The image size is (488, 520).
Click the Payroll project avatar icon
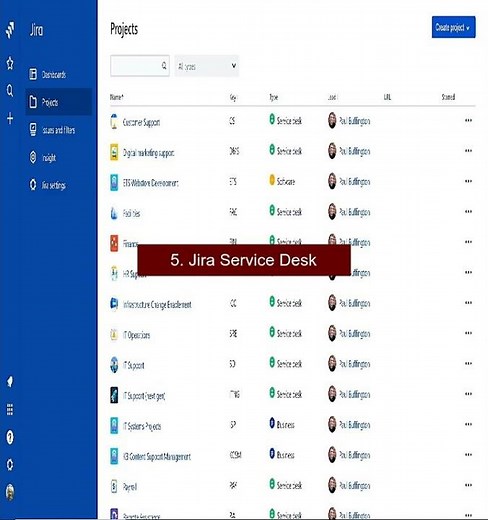114,486
